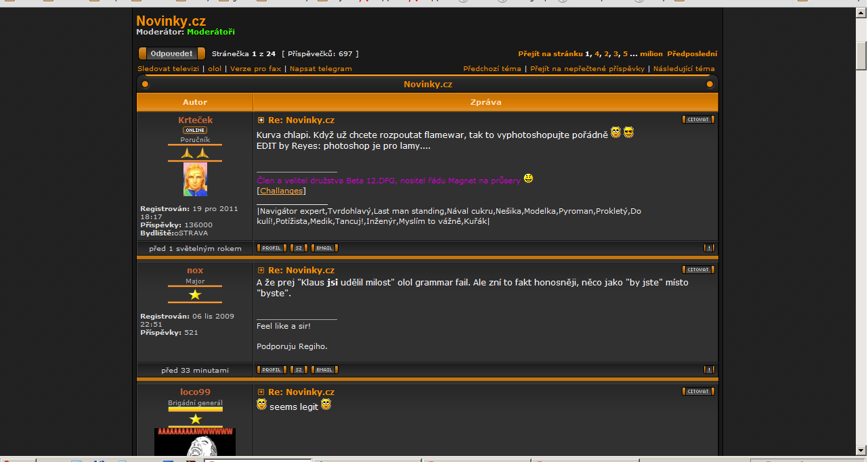
Task: Open the Moderátoři link under forum title
Action: click(x=211, y=32)
